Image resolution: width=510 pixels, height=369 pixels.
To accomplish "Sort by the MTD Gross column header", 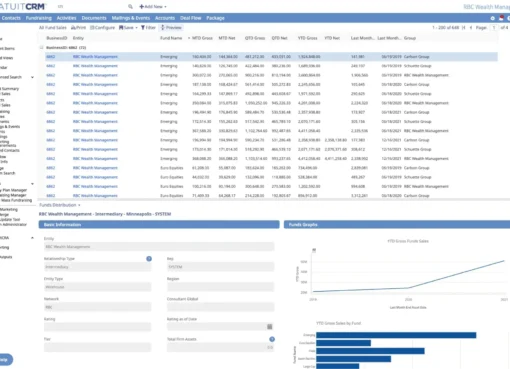I will (x=202, y=38).
